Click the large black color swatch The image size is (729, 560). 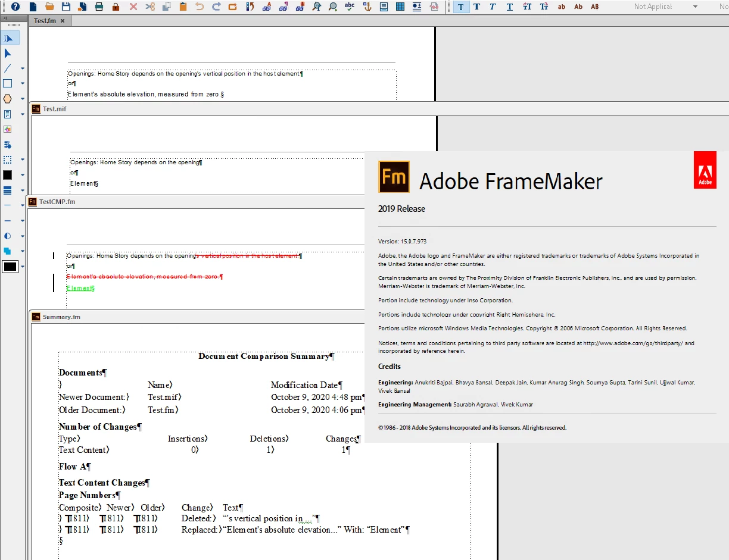[x=10, y=267]
